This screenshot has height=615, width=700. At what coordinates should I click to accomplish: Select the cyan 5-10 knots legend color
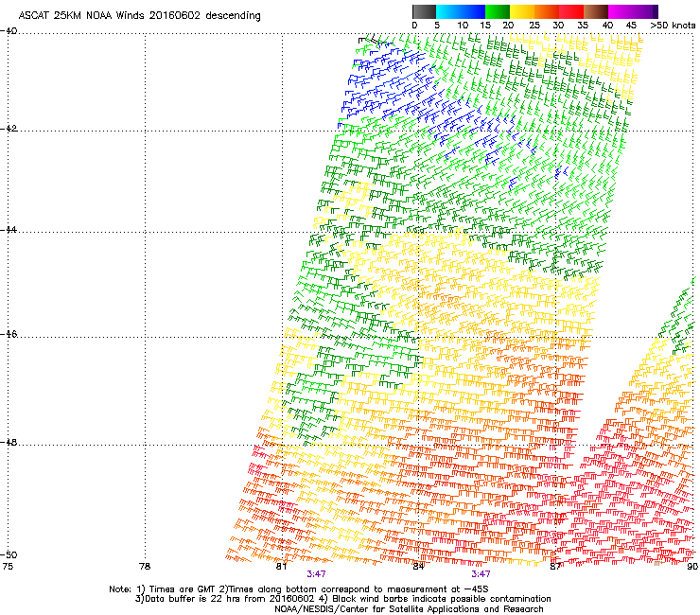pos(448,11)
